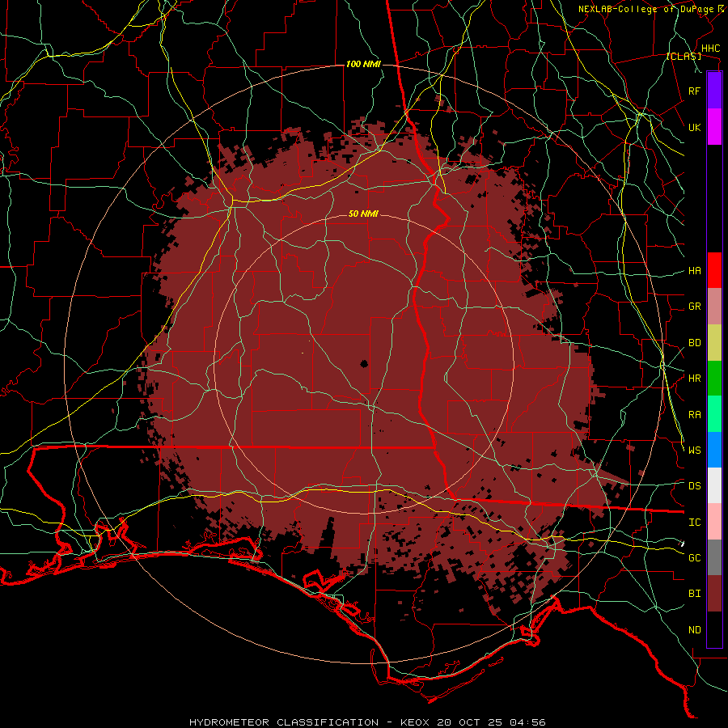Screen dimensions: 728x728
Task: Click the GC legend label
Action: pyautogui.click(x=694, y=558)
